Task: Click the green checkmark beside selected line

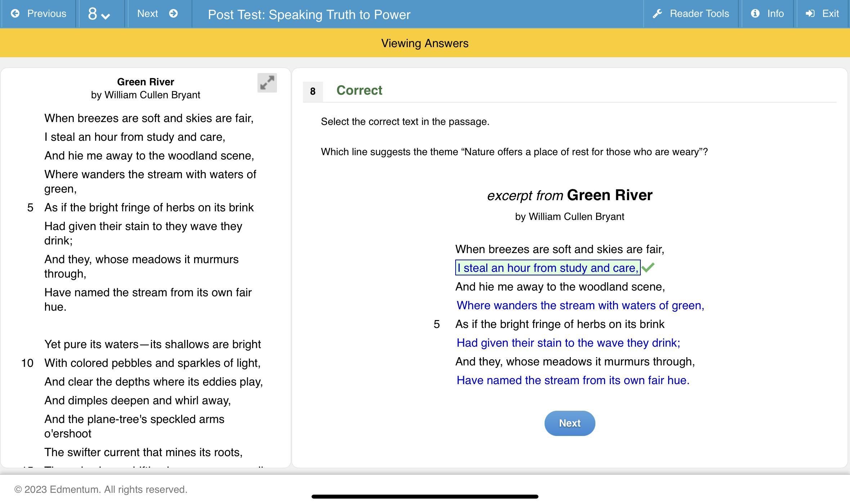Action: click(648, 267)
